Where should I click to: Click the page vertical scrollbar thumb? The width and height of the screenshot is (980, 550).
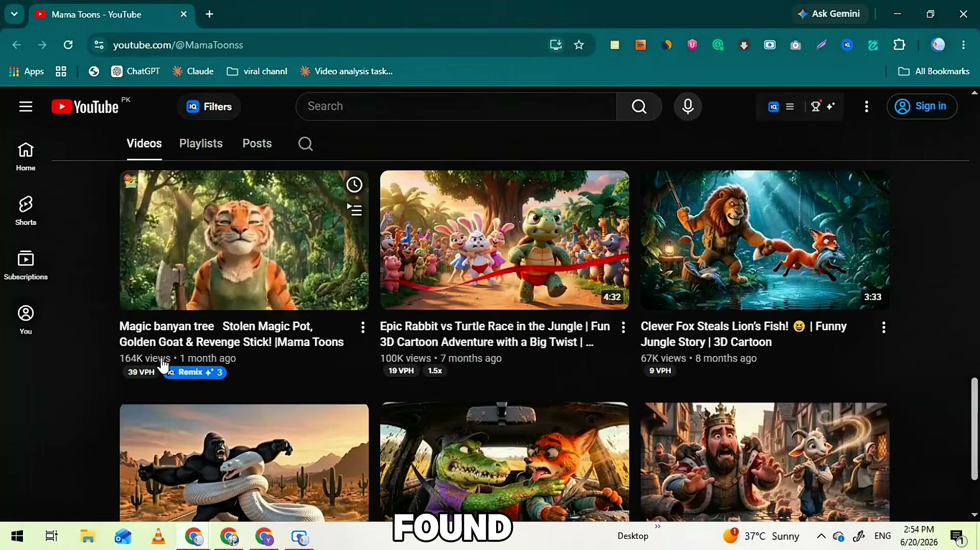[974, 429]
